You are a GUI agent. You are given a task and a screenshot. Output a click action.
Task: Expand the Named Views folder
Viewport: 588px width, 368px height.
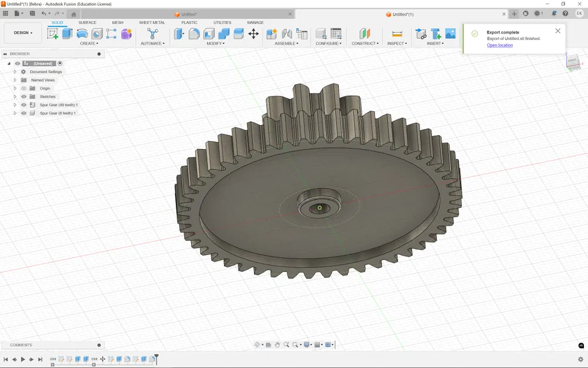tap(15, 79)
